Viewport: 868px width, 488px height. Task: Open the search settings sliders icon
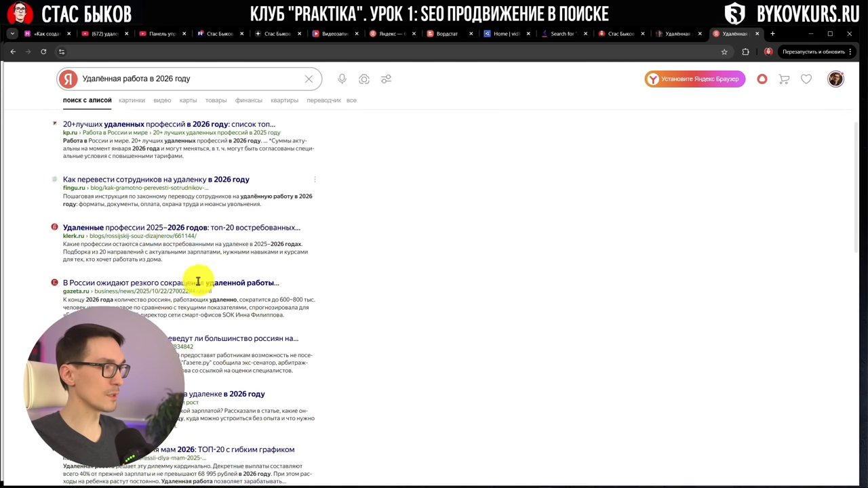pos(386,79)
